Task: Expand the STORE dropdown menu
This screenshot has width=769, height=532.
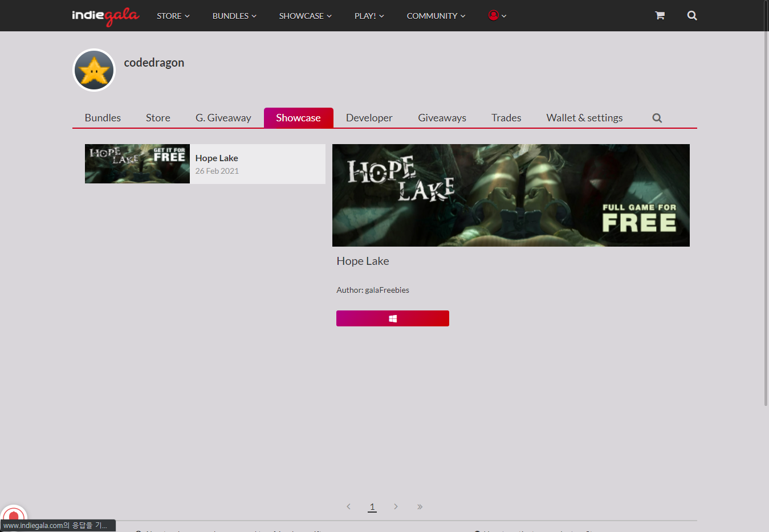Action: [173, 16]
